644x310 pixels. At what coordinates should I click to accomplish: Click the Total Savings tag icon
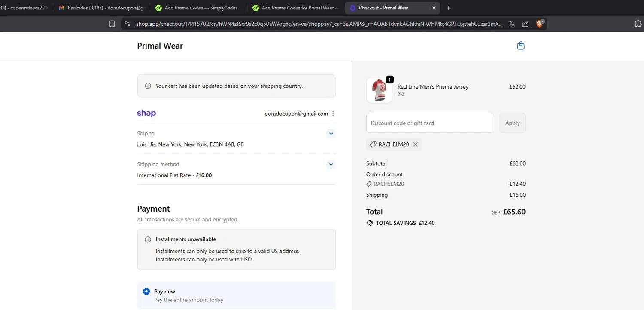pyautogui.click(x=369, y=223)
